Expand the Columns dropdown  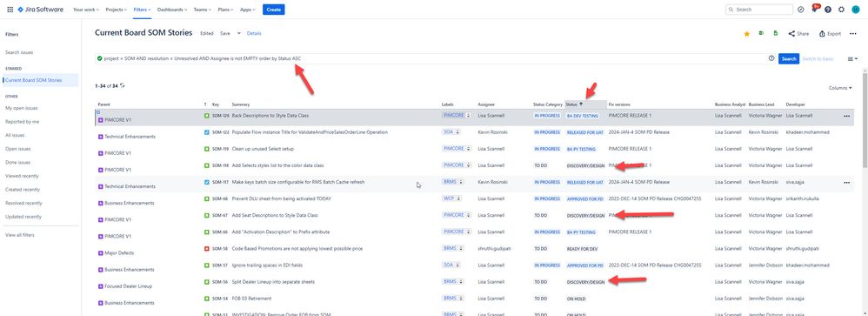[840, 88]
